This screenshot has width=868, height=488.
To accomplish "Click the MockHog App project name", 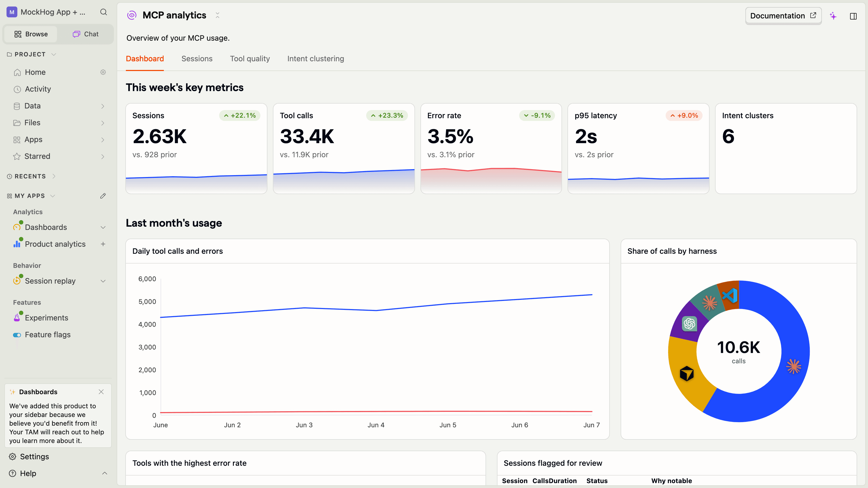I will tap(53, 12).
